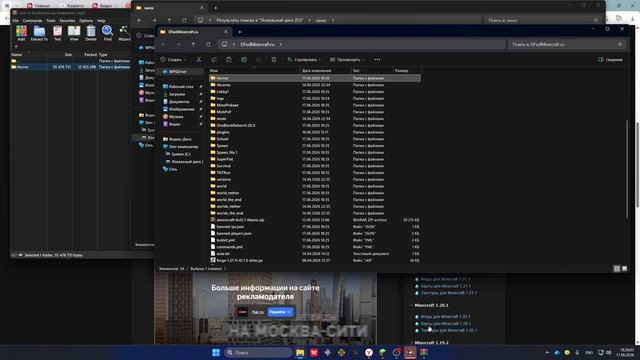Click the taskbar Поиск search box
Image resolution: width=640 pixels, height=360 pixels.
258,352
